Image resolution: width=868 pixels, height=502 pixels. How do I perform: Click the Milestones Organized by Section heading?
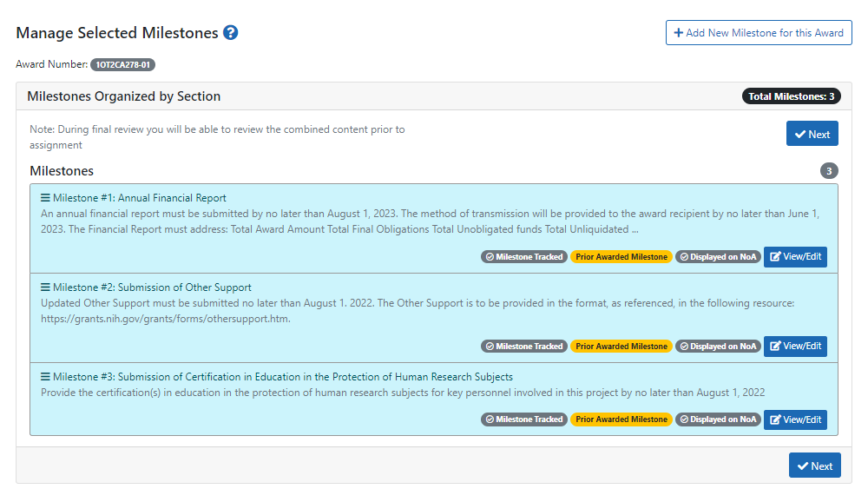click(123, 96)
